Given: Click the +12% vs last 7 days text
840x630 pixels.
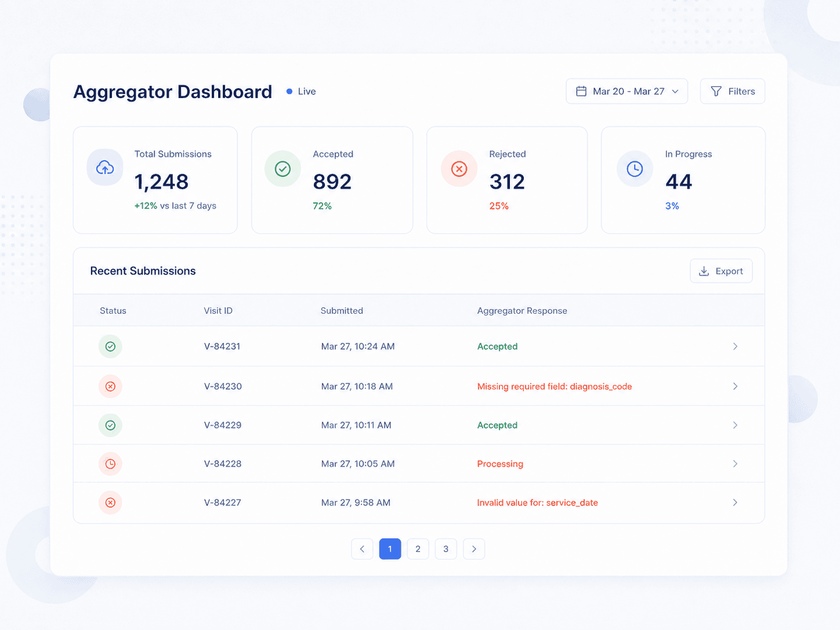Looking at the screenshot, I should [175, 206].
